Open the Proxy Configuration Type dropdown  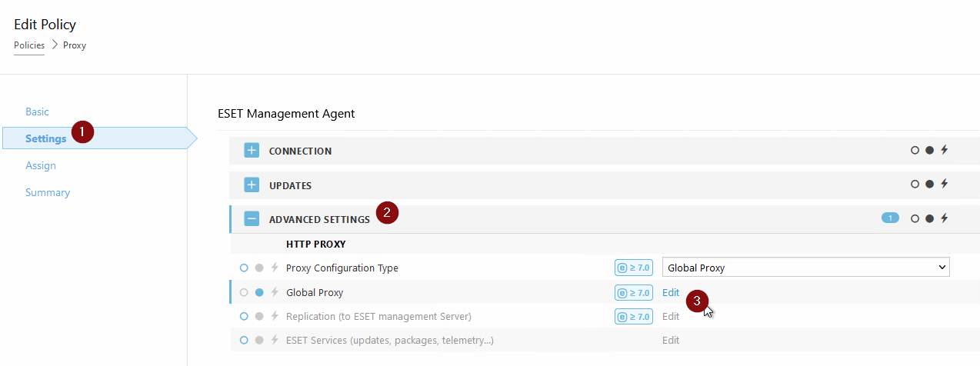[805, 268]
